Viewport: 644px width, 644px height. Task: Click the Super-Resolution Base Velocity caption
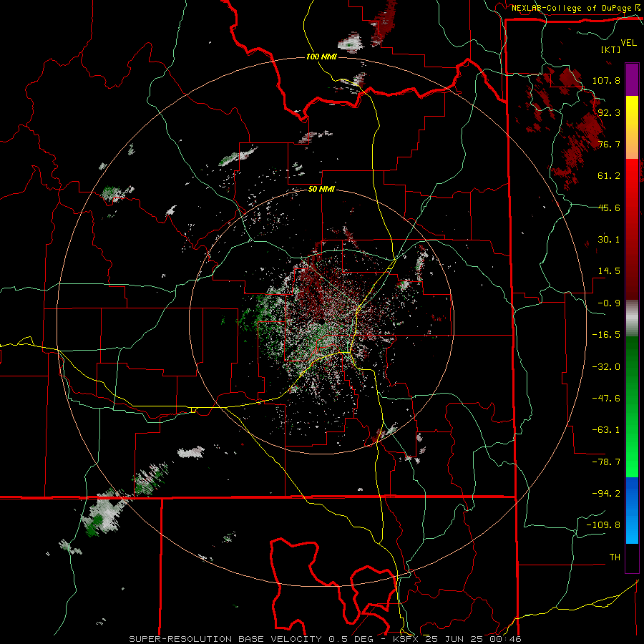coord(326,639)
